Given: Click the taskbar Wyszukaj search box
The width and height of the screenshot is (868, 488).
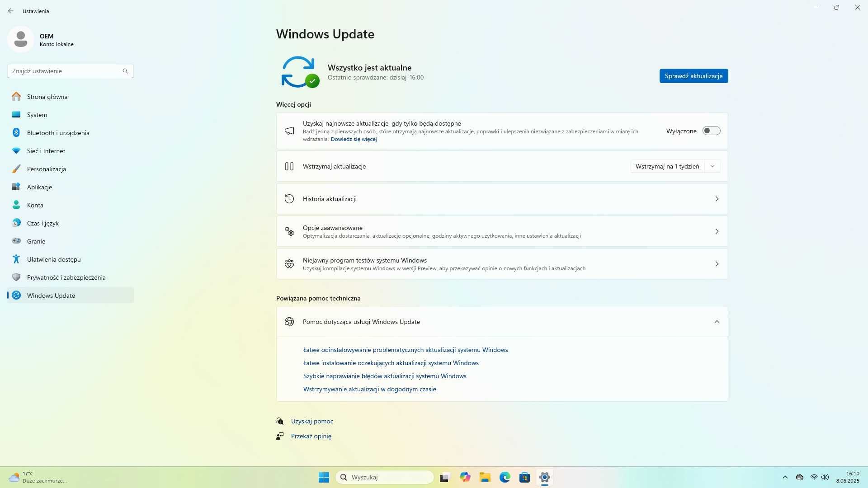Looking at the screenshot, I should [385, 477].
